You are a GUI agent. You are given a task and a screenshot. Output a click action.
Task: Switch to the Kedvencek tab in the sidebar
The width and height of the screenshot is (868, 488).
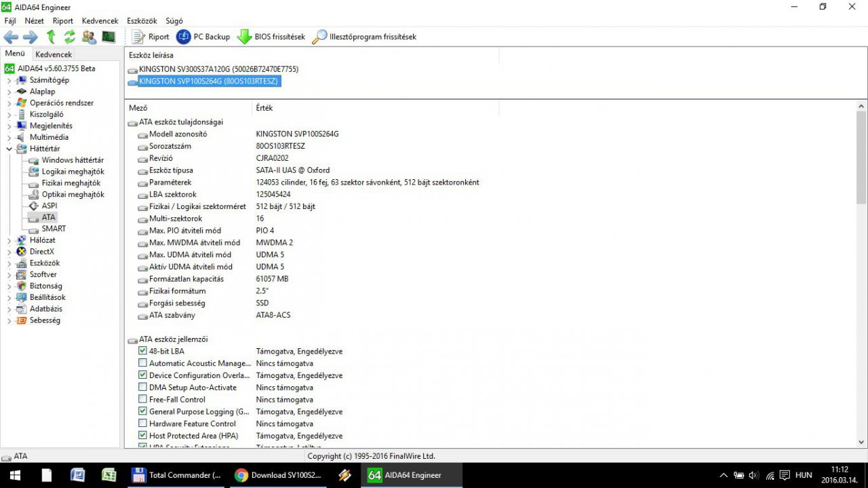point(54,54)
